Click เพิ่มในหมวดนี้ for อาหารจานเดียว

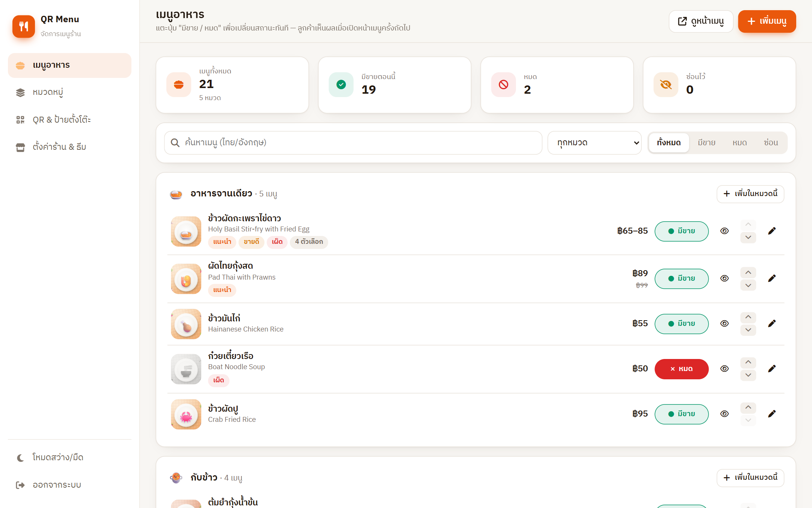(x=750, y=194)
